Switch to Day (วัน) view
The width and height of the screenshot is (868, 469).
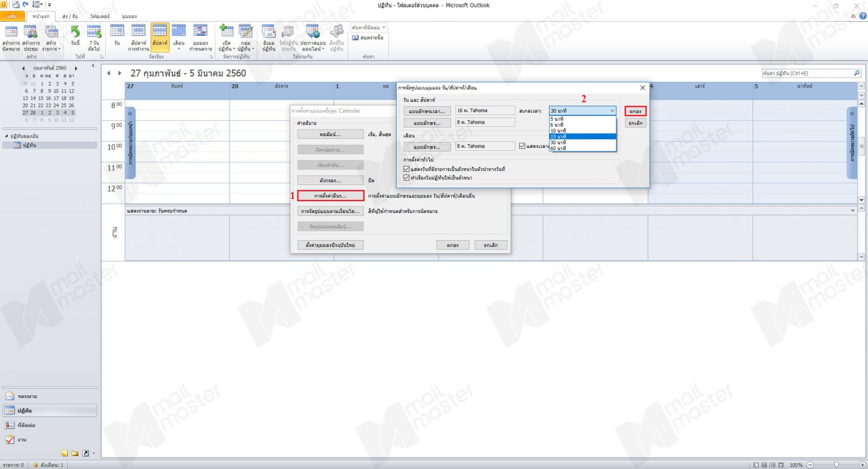pyautogui.click(x=117, y=36)
